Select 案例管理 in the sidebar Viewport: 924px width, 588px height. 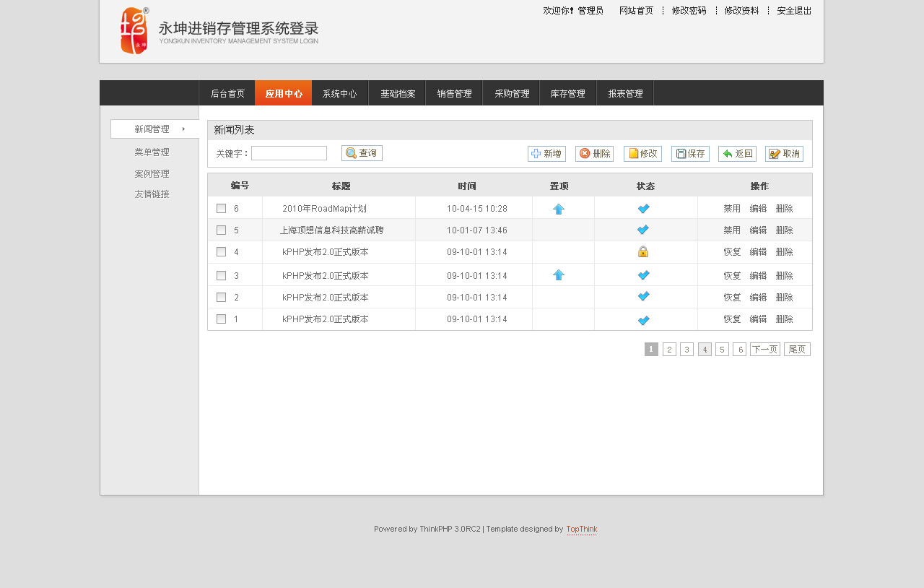(152, 174)
